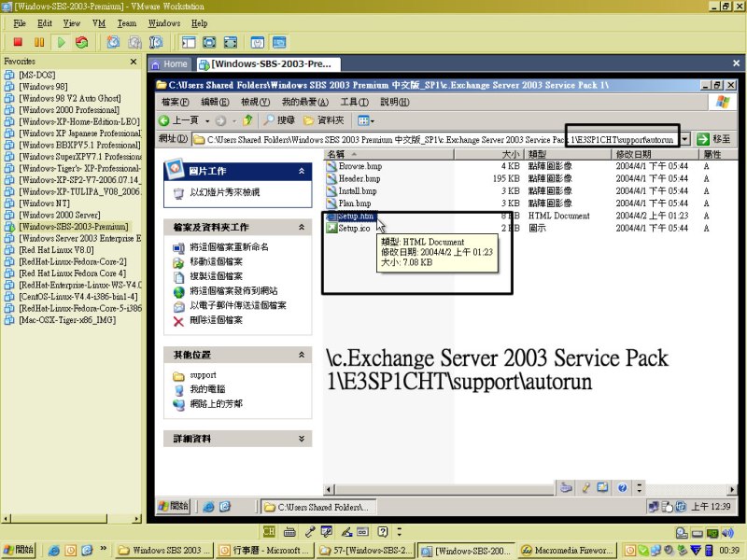Click the host Start (開始) button
747x560 pixels.
(19, 550)
